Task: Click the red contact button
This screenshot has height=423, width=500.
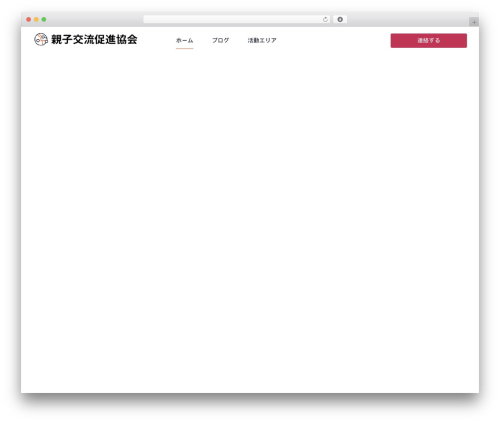Action: (429, 40)
